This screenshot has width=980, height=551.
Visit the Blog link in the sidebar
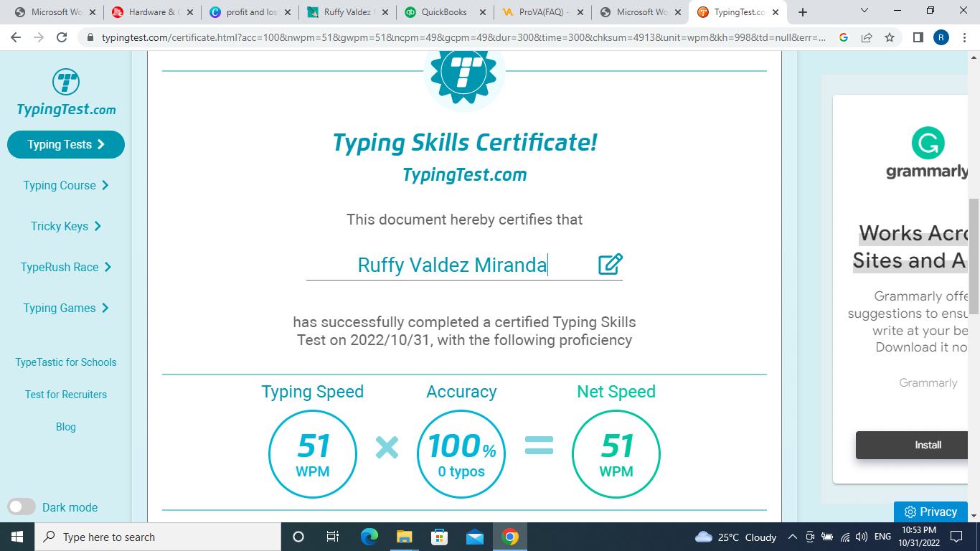tap(66, 427)
